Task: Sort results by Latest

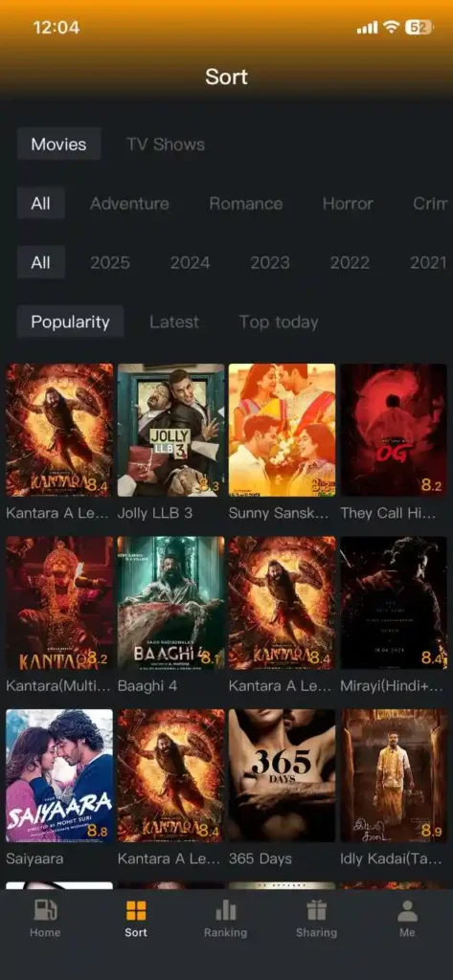Action: point(174,322)
